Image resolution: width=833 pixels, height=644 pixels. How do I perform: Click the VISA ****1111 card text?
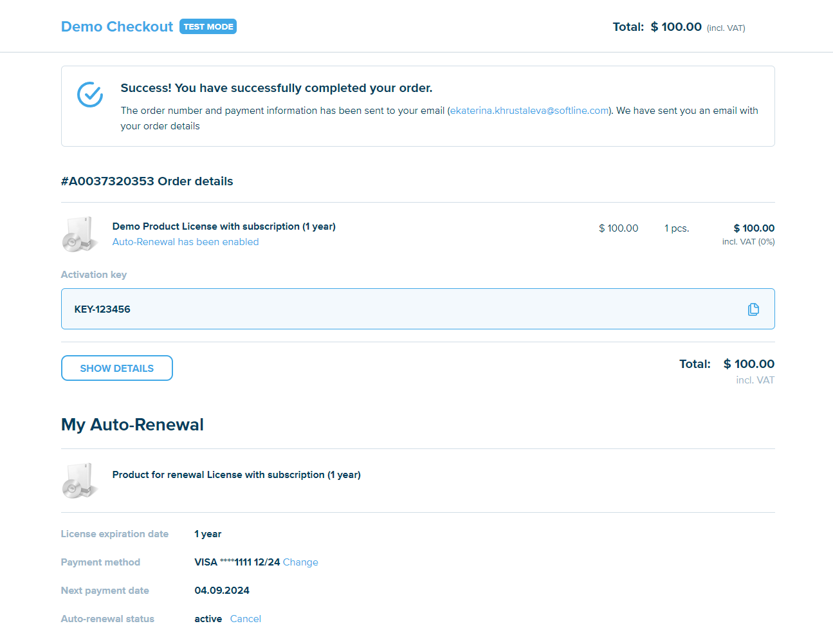coord(237,562)
